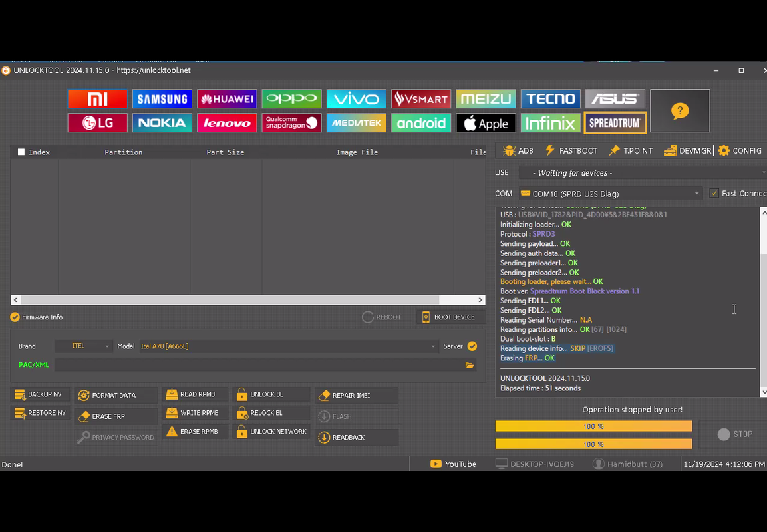Toggle the Fast Connect checkbox

(714, 193)
